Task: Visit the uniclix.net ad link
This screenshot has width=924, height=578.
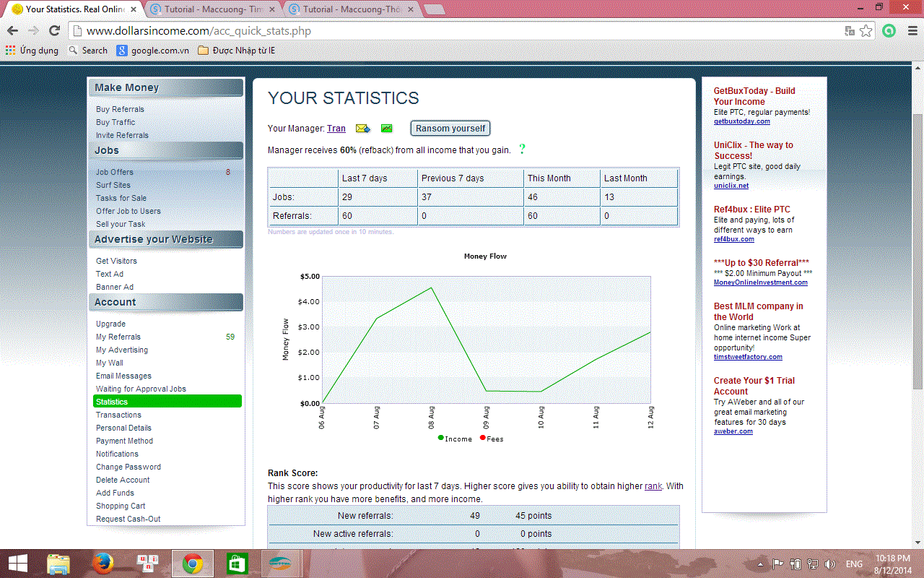Action: coord(731,186)
